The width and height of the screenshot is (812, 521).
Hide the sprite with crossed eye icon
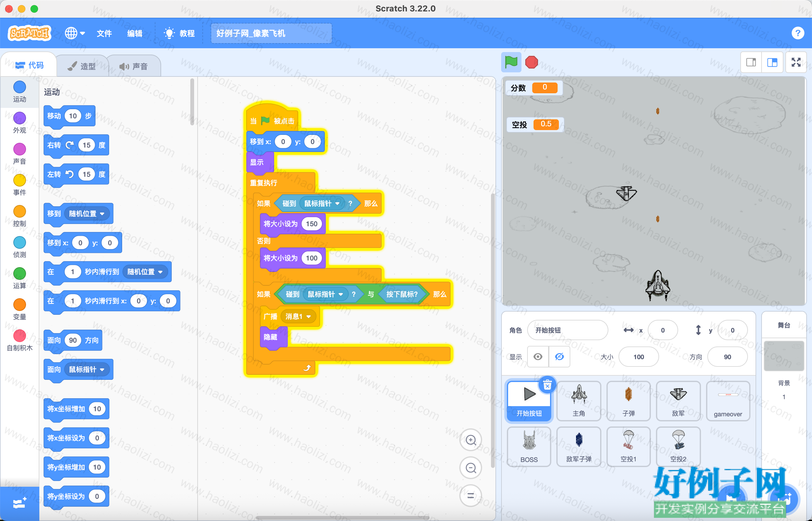click(560, 357)
